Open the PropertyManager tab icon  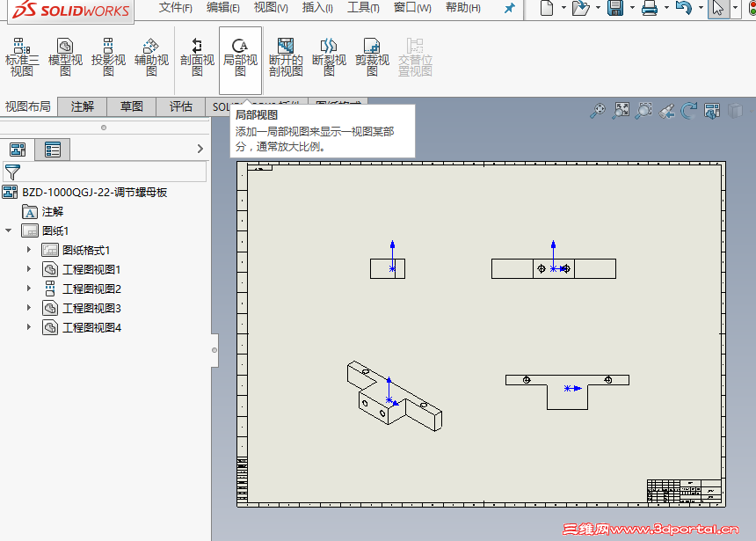click(x=53, y=150)
